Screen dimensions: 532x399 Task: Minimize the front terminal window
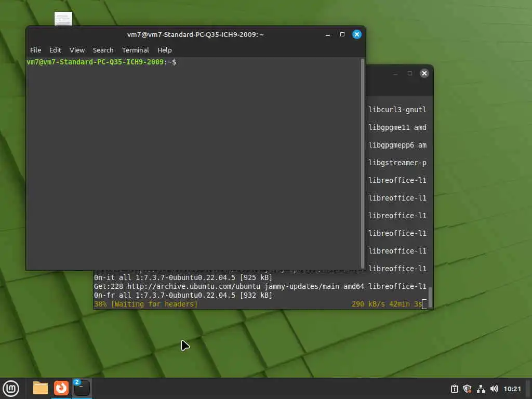click(328, 35)
